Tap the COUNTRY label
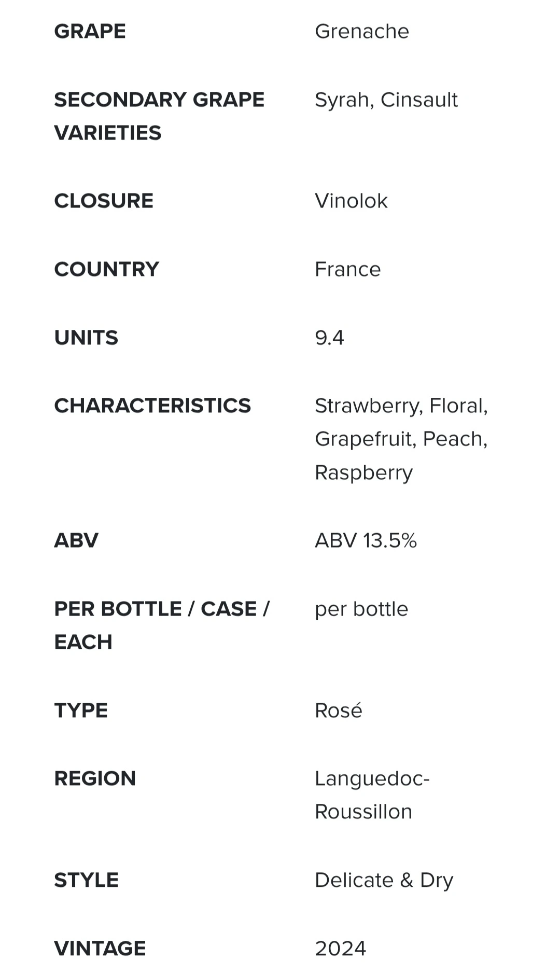The width and height of the screenshot is (560, 975). pos(106,270)
